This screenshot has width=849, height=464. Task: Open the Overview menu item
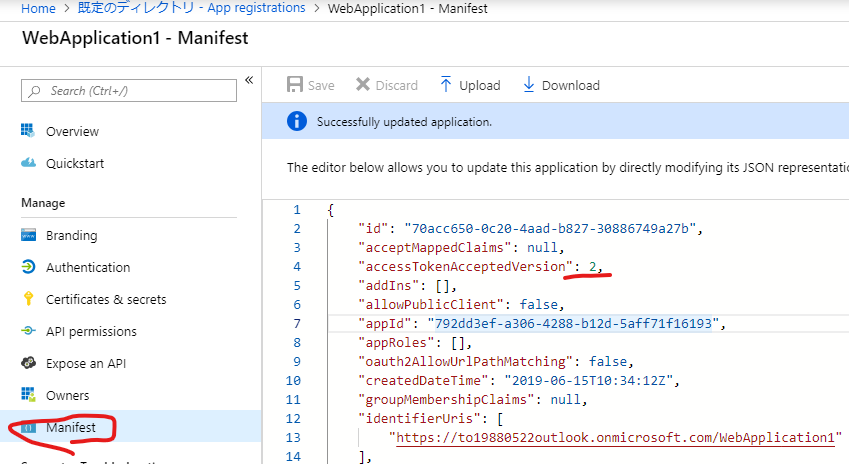click(72, 132)
